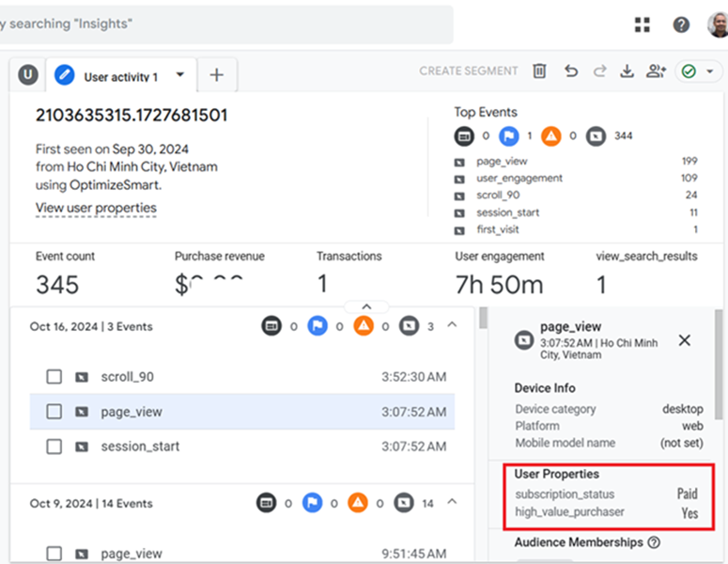Click Top Events blue flag icon
Image resolution: width=728 pixels, height=564 pixels.
click(509, 136)
